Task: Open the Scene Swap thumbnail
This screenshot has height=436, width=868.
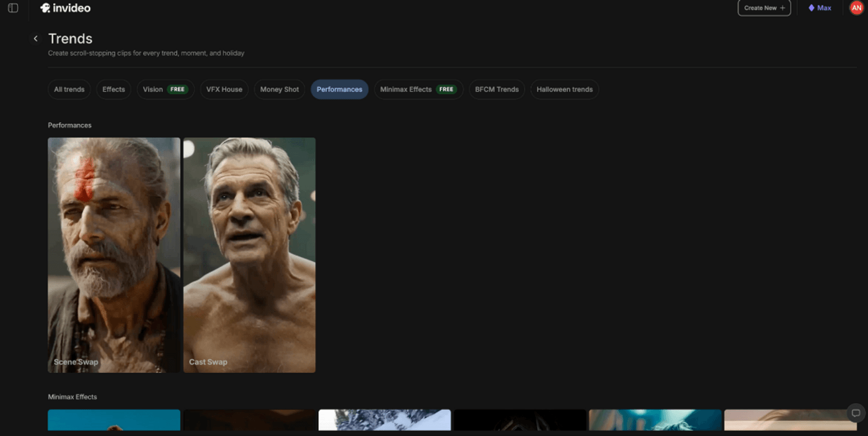Action: [114, 255]
